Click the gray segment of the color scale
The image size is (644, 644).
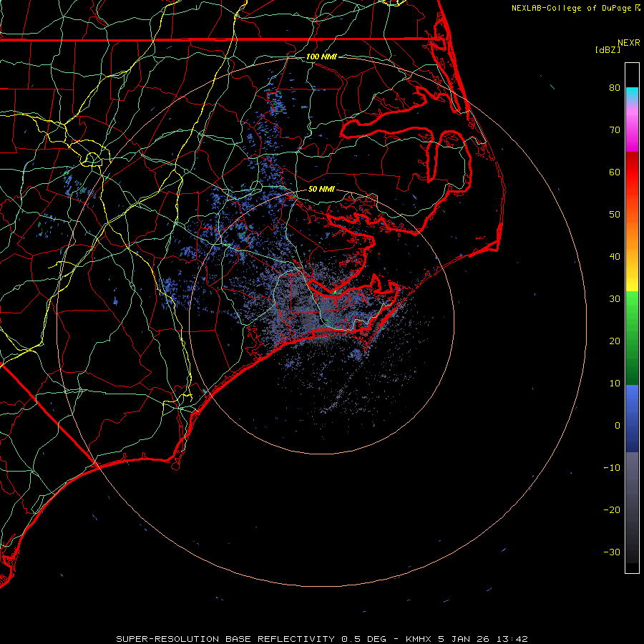632,507
